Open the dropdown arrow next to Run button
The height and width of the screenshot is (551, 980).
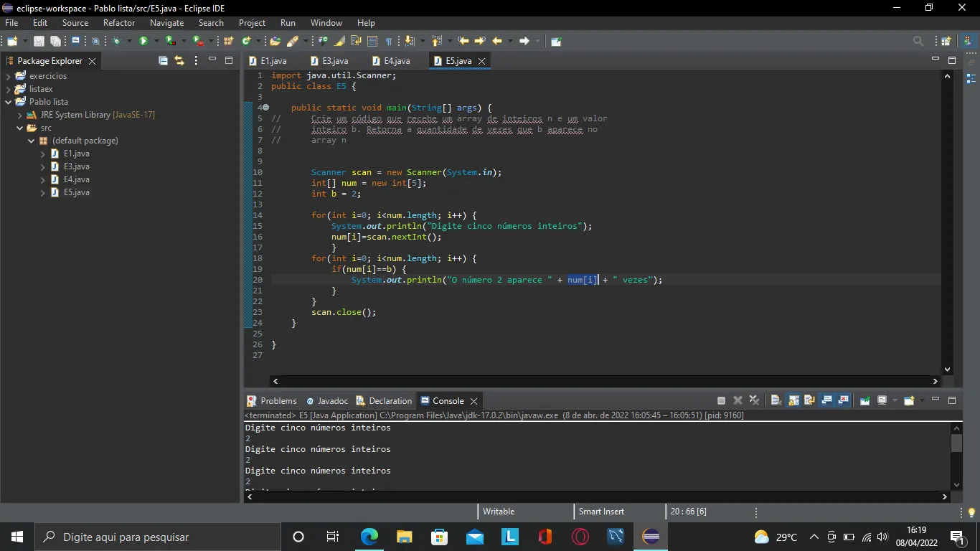pos(156,41)
